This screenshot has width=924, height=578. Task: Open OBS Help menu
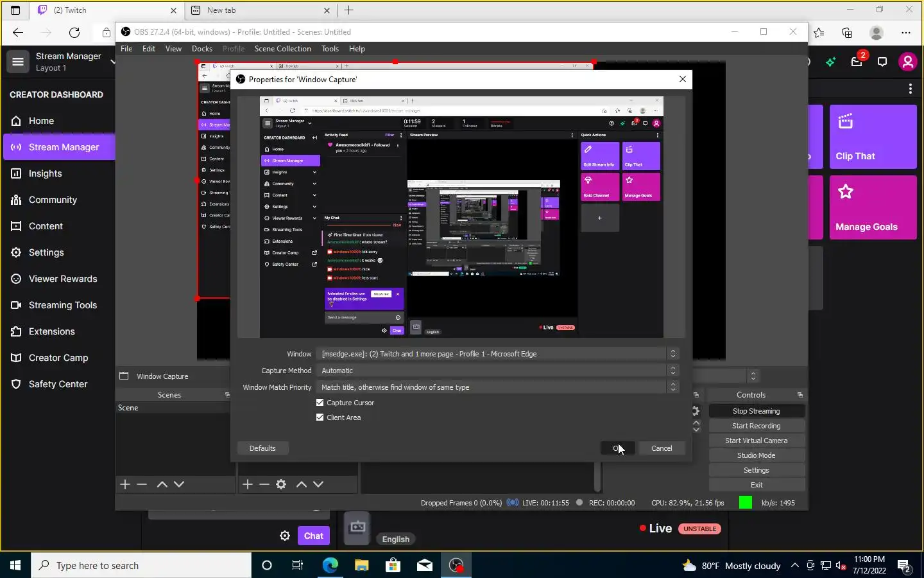click(x=357, y=49)
